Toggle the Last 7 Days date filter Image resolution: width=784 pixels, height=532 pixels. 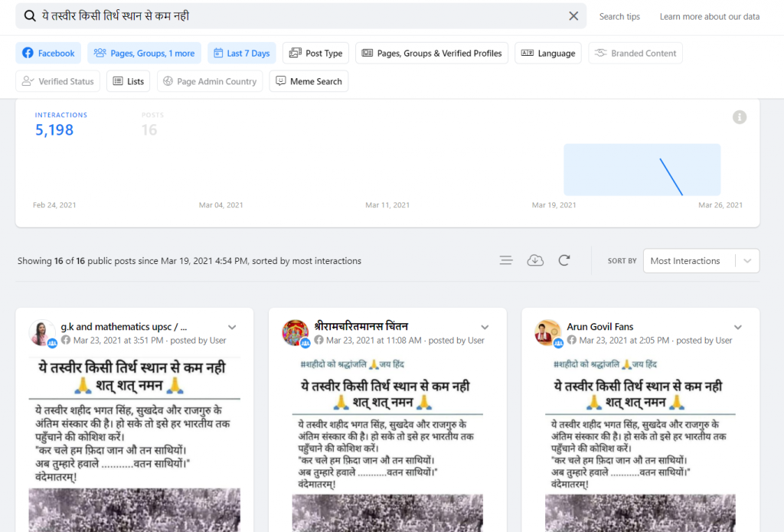241,54
